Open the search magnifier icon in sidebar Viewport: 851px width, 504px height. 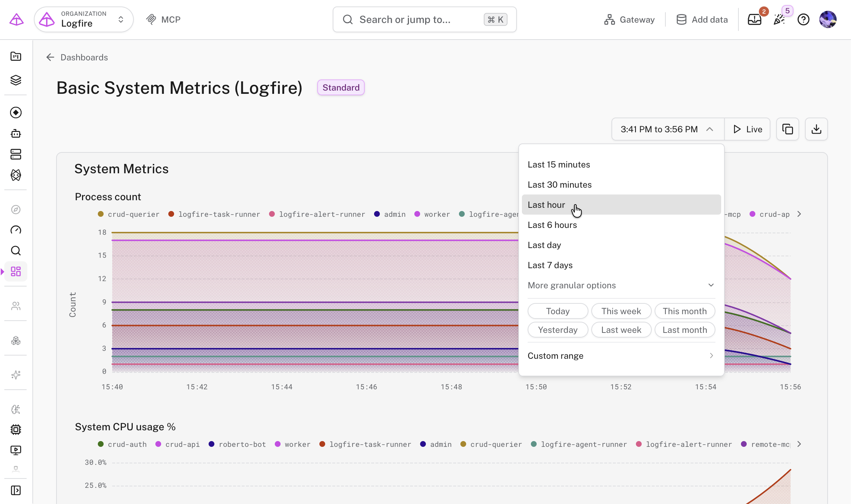tap(16, 251)
